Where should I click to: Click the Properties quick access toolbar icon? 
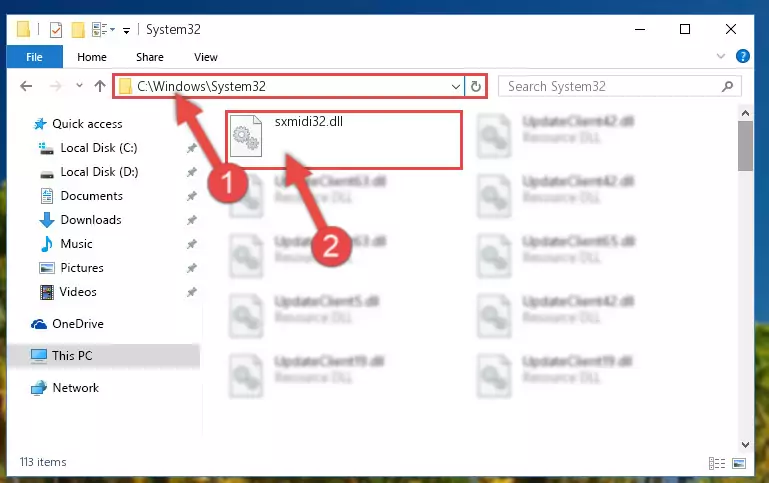coord(56,30)
